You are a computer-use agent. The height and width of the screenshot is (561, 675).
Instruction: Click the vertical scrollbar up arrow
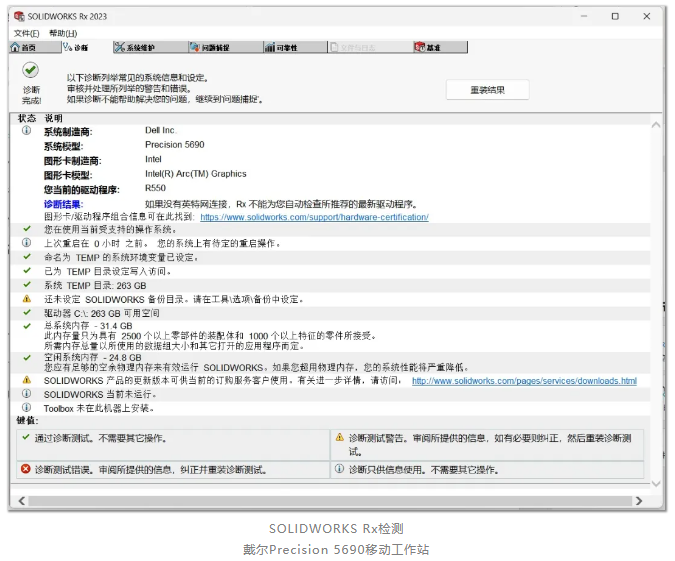[656, 125]
